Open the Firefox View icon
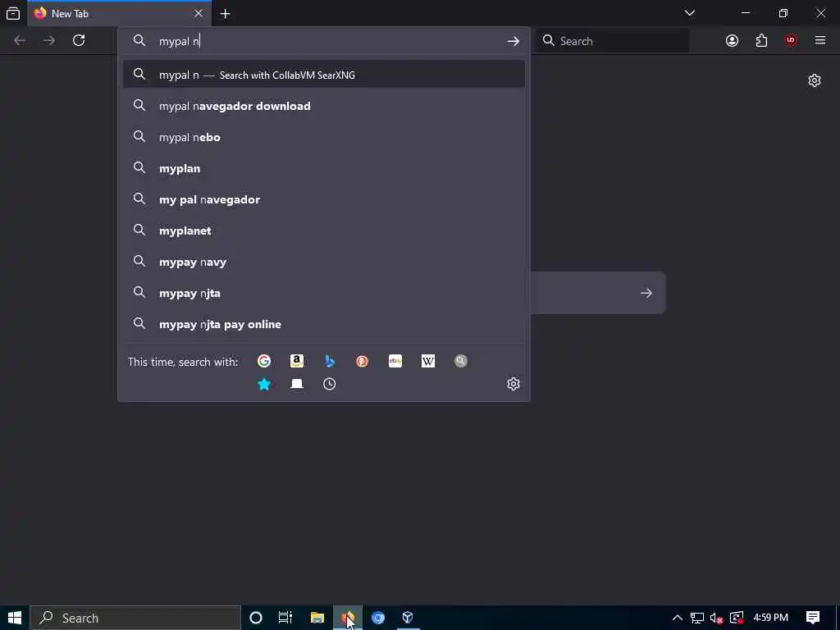The image size is (840, 630). tap(13, 13)
